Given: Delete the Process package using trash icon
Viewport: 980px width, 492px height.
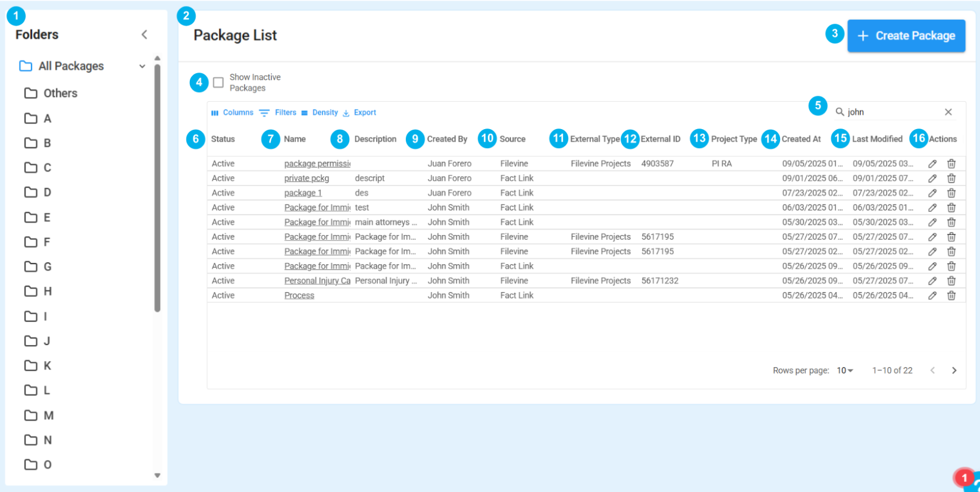Looking at the screenshot, I should point(951,296).
